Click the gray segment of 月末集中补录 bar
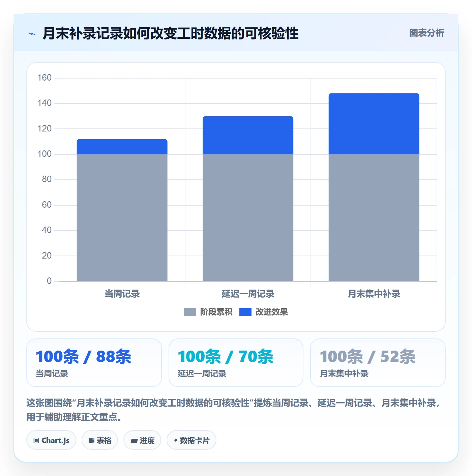Image resolution: width=472 pixels, height=476 pixels. 374,218
